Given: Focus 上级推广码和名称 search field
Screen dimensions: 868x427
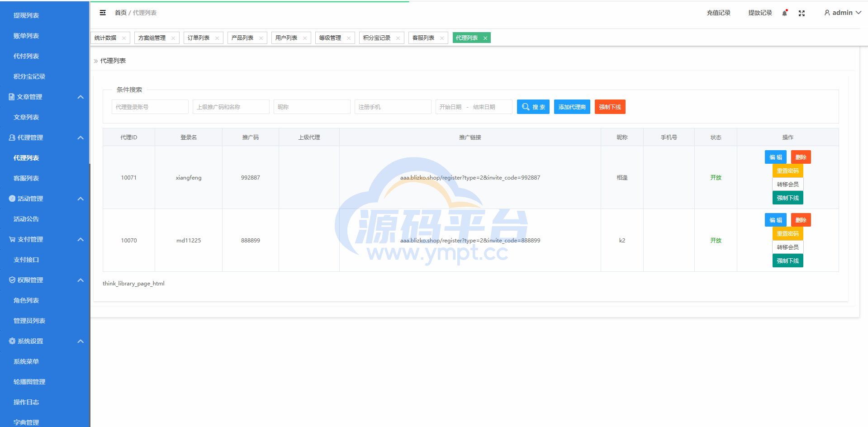Looking at the screenshot, I should (x=231, y=107).
